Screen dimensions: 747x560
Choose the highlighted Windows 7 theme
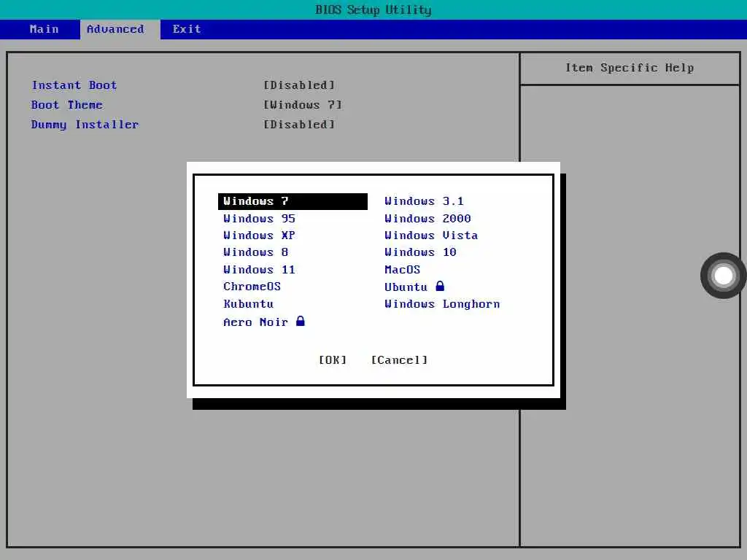coord(293,201)
